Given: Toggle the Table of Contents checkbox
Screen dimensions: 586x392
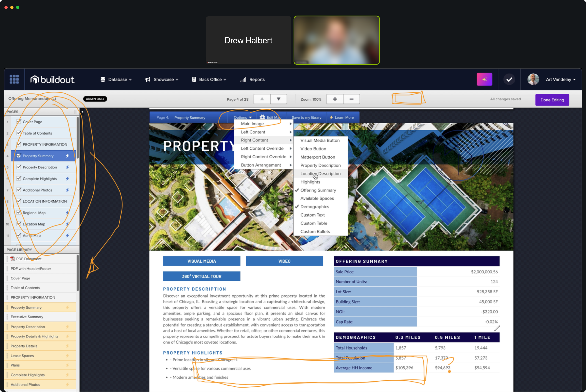Looking at the screenshot, I should pos(19,133).
